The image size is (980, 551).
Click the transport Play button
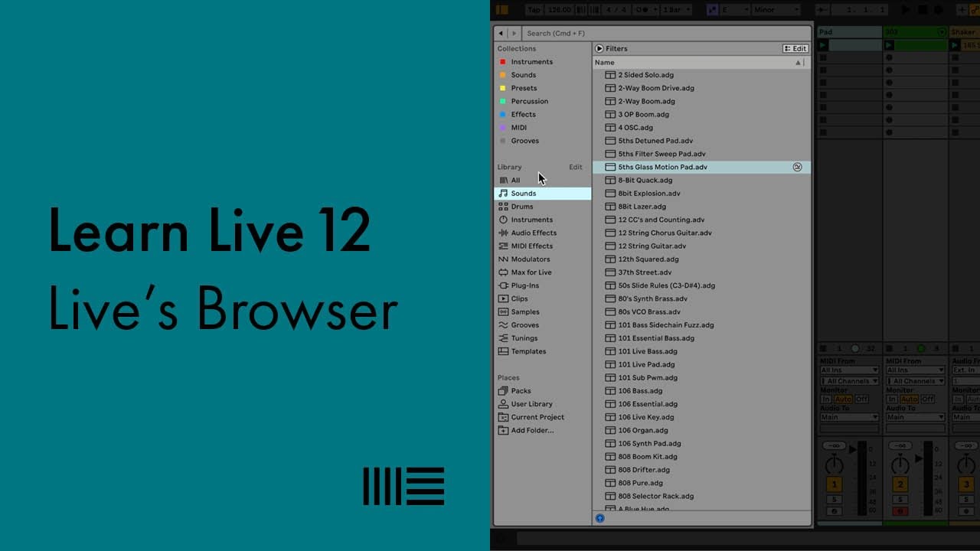point(906,10)
